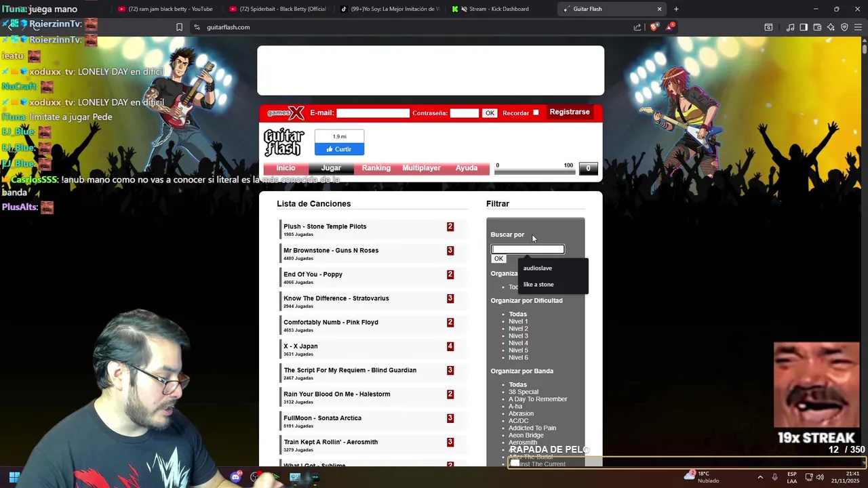
Task: Select the Jugar menu item
Action: click(331, 168)
